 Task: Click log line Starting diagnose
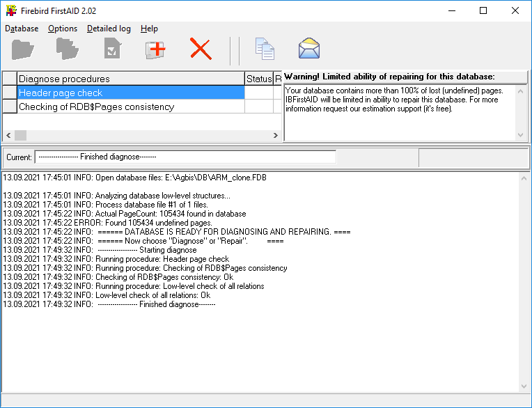click(x=100, y=250)
